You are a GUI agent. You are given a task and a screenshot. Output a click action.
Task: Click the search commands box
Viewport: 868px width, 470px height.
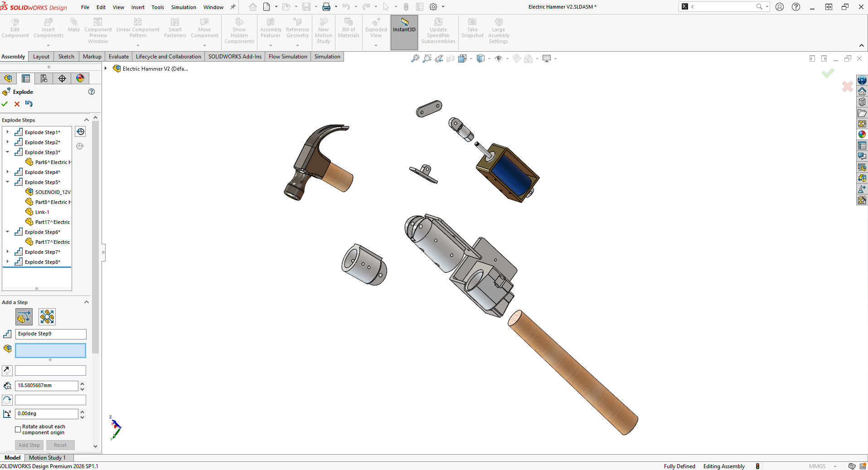pyautogui.click(x=724, y=7)
